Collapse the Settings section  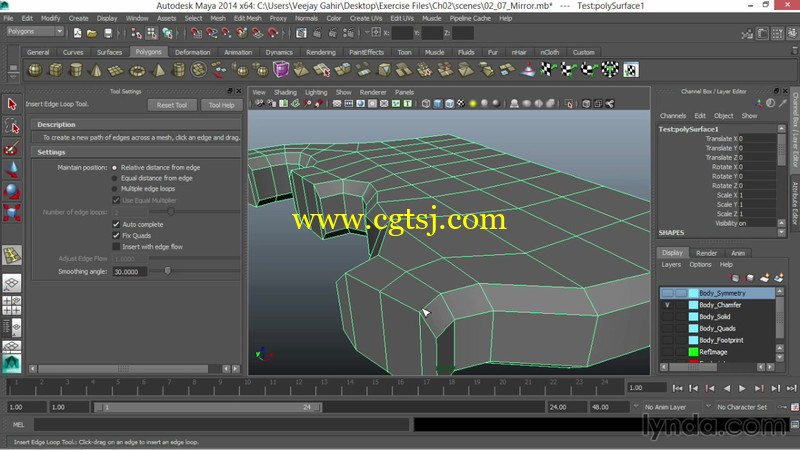coord(51,152)
